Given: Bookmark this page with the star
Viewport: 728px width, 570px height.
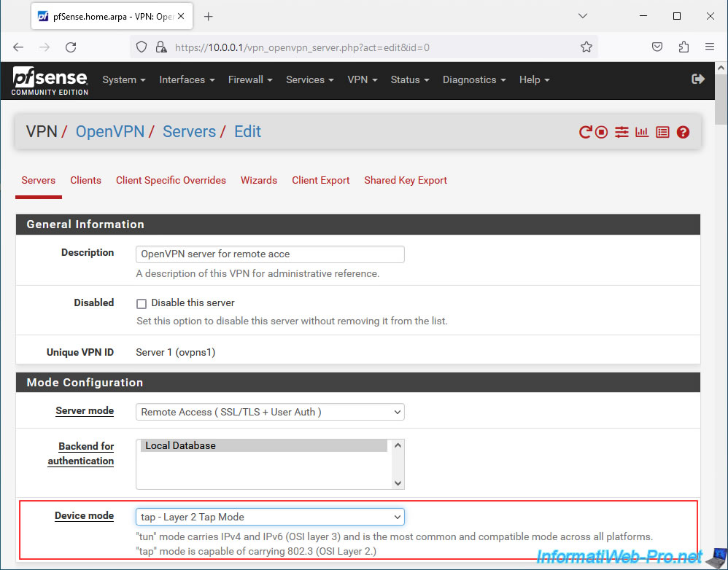Looking at the screenshot, I should tap(586, 47).
